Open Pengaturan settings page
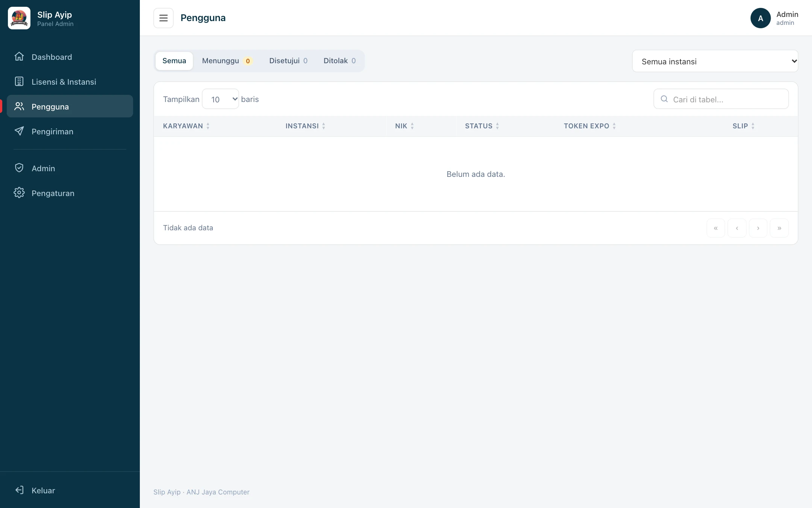 [x=70, y=193]
